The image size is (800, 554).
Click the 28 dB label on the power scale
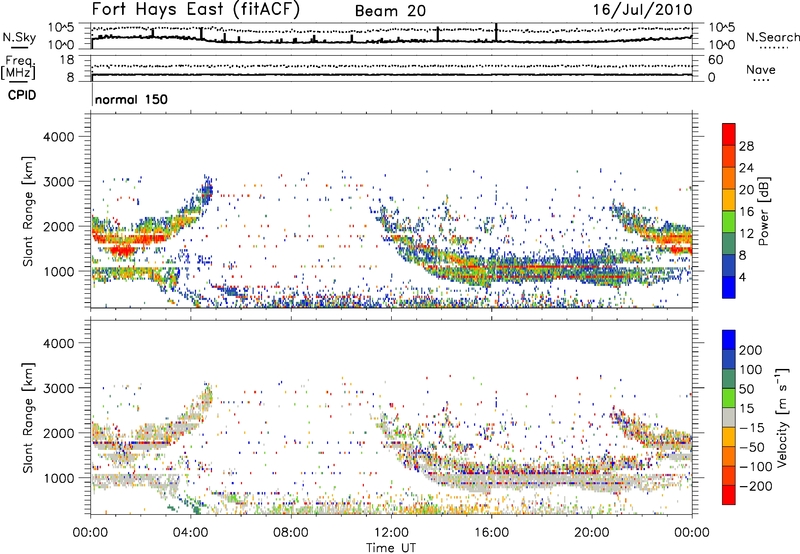pyautogui.click(x=746, y=146)
